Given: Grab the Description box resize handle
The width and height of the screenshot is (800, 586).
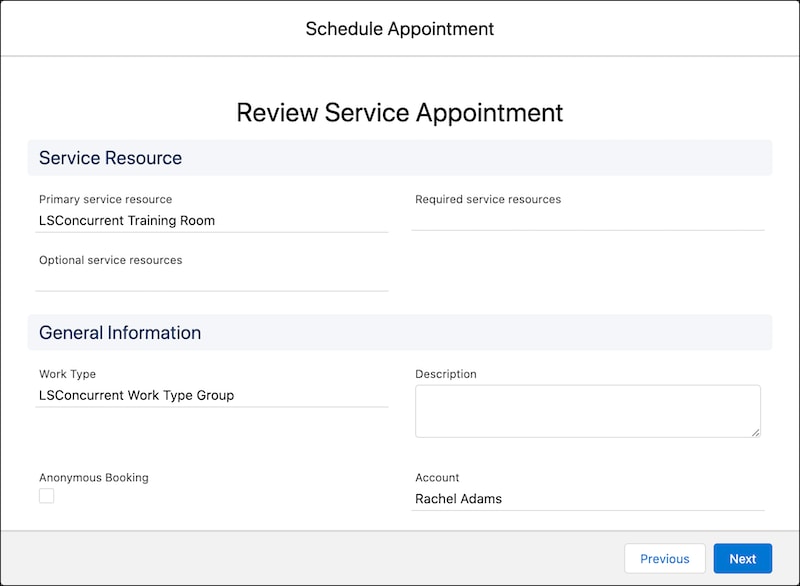Looking at the screenshot, I should tap(756, 432).
